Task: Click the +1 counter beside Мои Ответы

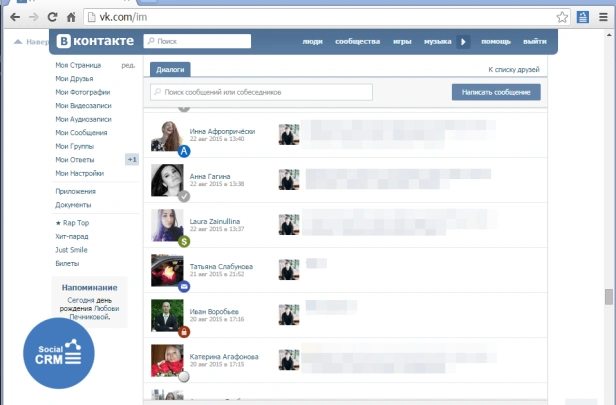Action: [131, 159]
